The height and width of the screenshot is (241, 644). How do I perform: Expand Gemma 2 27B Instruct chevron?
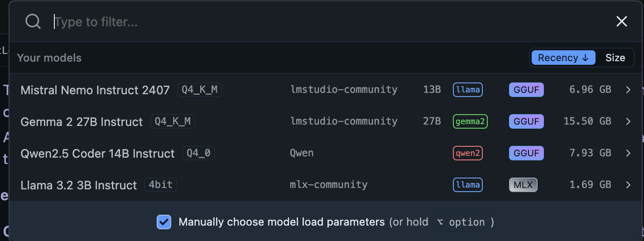tap(628, 121)
